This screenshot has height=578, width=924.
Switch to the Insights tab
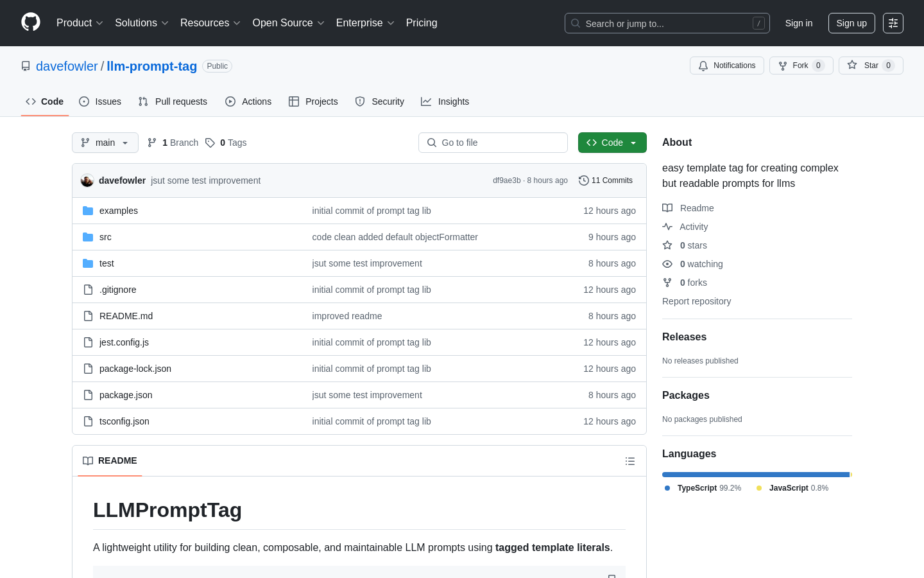pyautogui.click(x=445, y=101)
